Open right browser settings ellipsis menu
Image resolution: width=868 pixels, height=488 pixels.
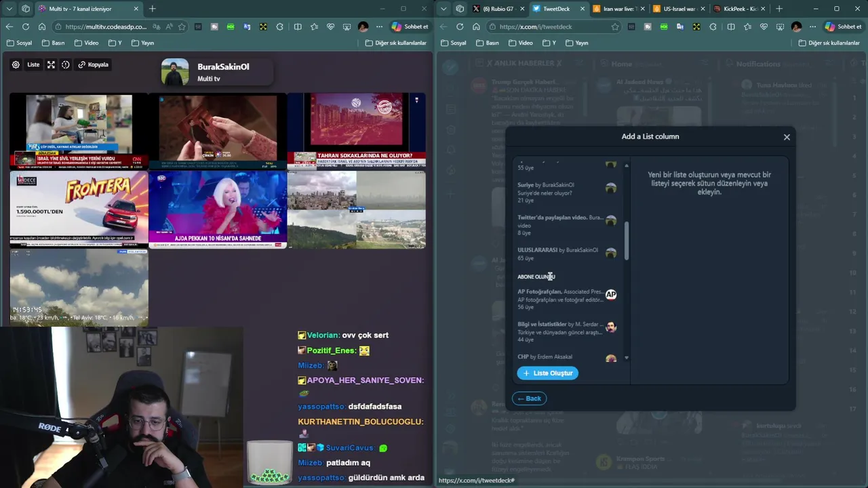coord(812,26)
